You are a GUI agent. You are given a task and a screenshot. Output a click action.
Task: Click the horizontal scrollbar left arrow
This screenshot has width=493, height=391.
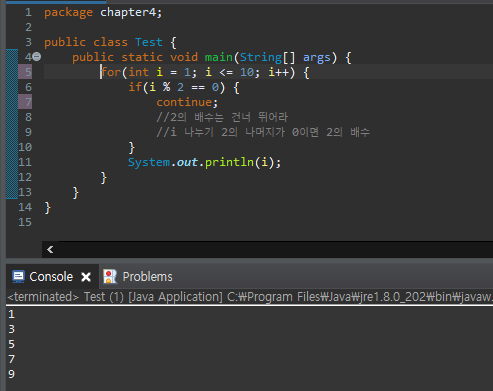point(50,249)
